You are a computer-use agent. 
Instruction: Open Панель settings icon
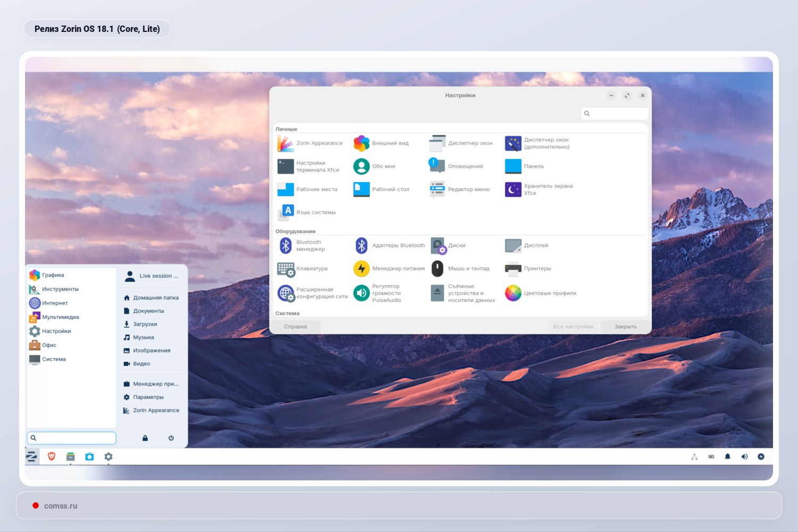(524, 166)
